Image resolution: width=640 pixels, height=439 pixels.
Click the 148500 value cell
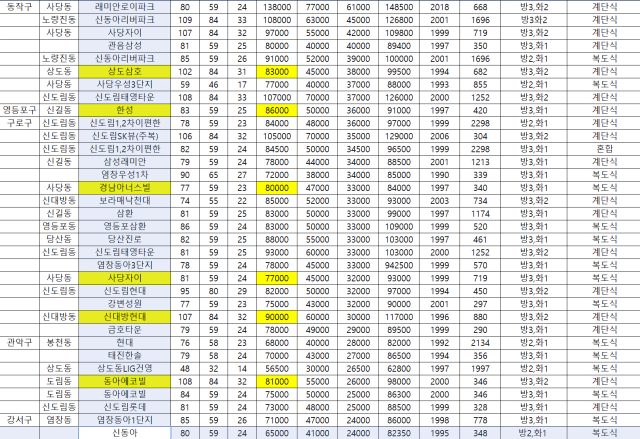tap(399, 7)
